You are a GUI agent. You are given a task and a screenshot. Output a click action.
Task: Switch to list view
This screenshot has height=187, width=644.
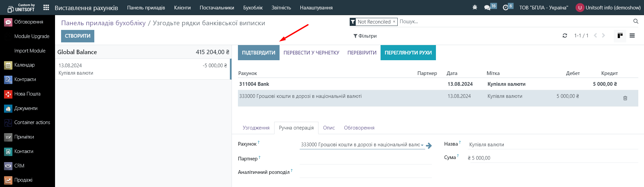point(632,36)
